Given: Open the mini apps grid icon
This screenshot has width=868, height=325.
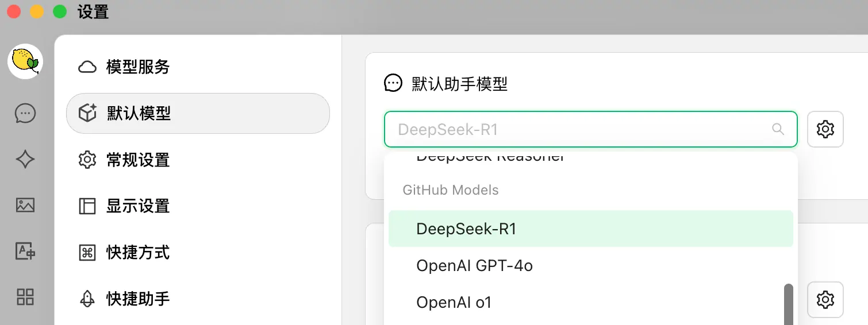Looking at the screenshot, I should (x=25, y=297).
